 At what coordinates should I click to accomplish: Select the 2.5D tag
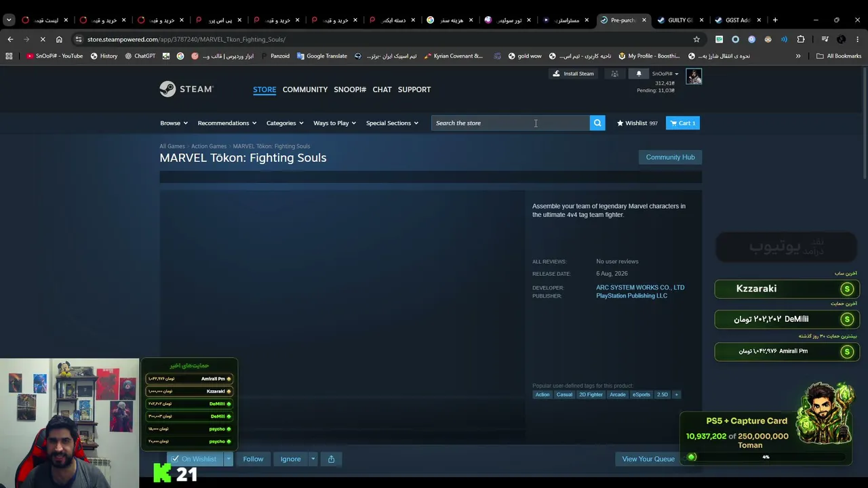click(663, 394)
